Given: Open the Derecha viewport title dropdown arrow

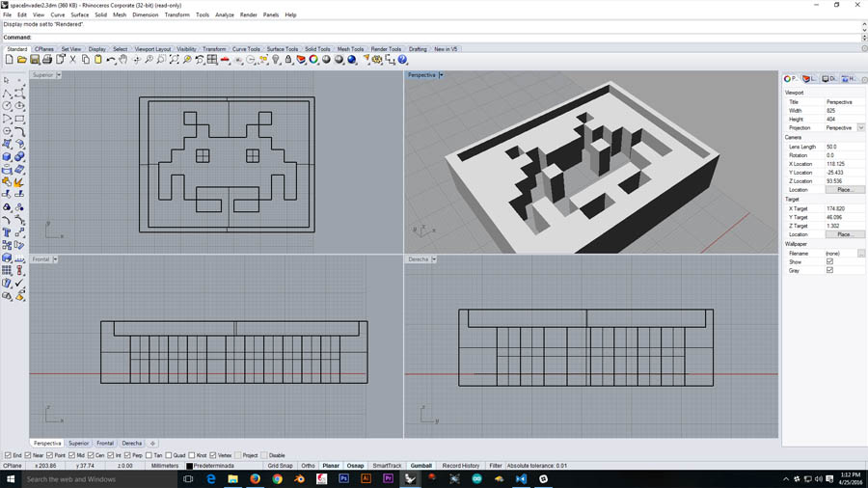Looking at the screenshot, I should tap(434, 258).
